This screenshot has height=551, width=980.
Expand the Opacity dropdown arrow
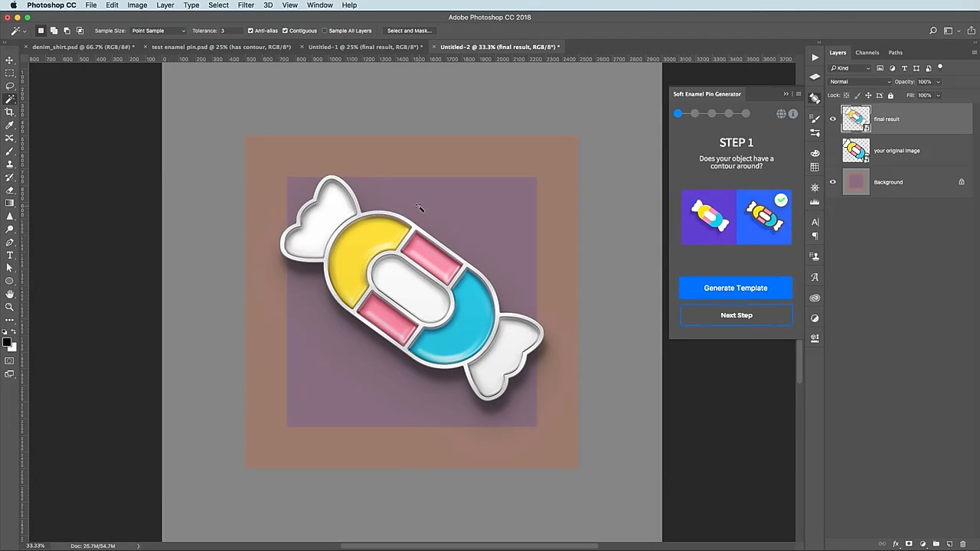pos(938,82)
